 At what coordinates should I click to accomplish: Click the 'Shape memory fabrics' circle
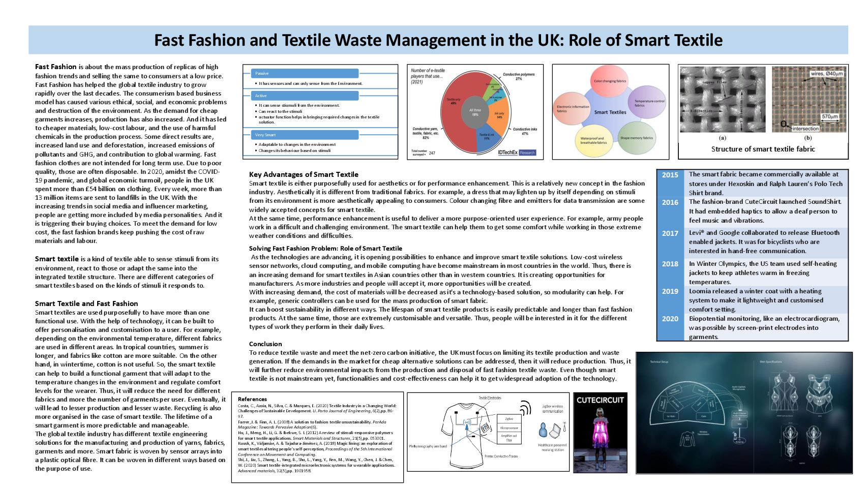pos(636,138)
